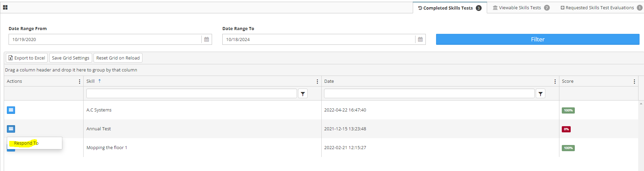Click Save Grid Settings button

[x=71, y=58]
